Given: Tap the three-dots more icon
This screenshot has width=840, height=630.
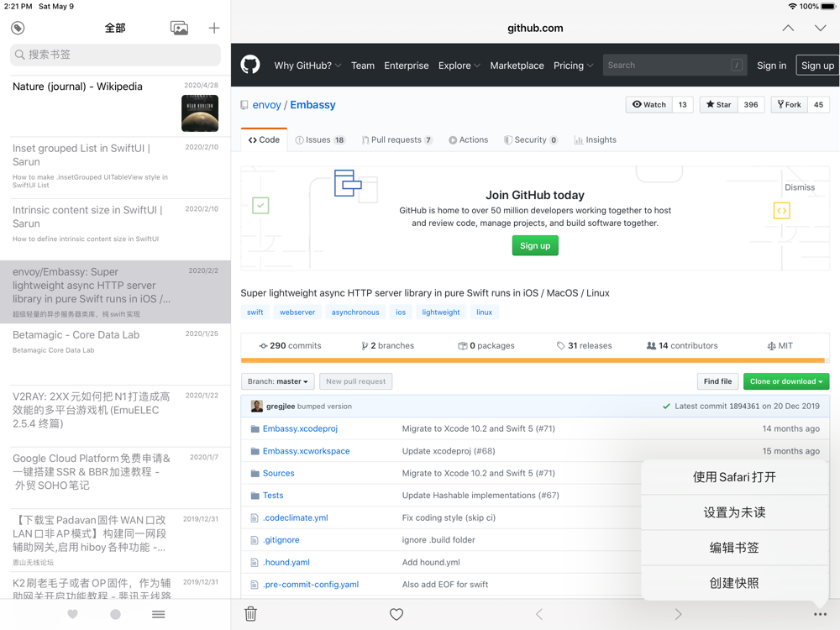Looking at the screenshot, I should click(820, 614).
